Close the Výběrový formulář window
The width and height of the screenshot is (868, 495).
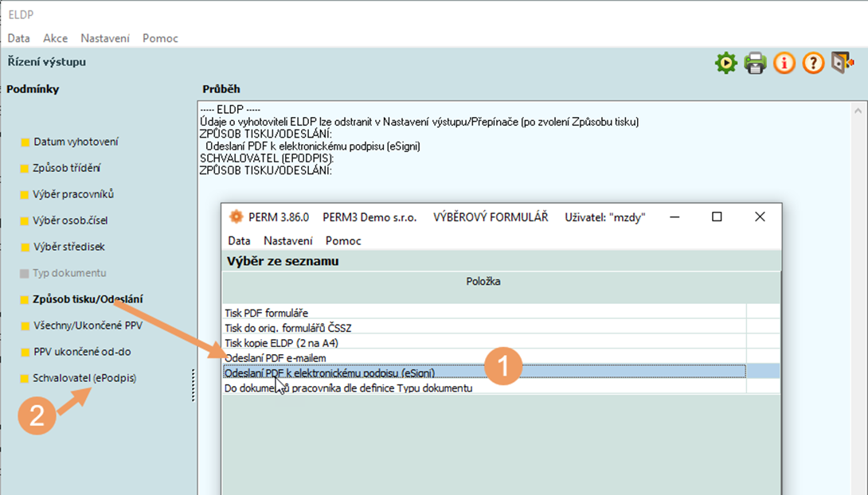pos(760,216)
